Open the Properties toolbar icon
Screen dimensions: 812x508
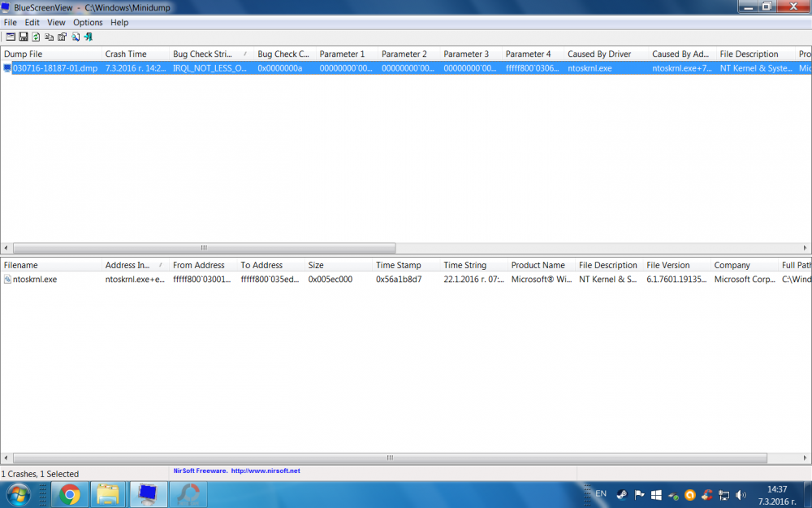click(x=63, y=37)
